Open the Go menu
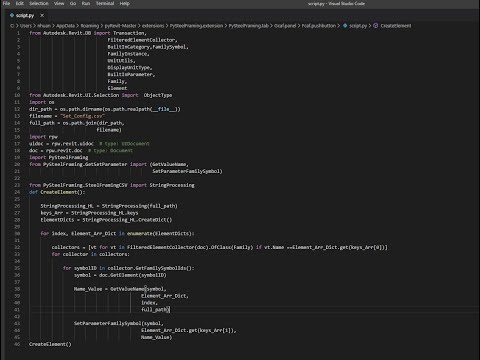 pyautogui.click(x=73, y=3)
